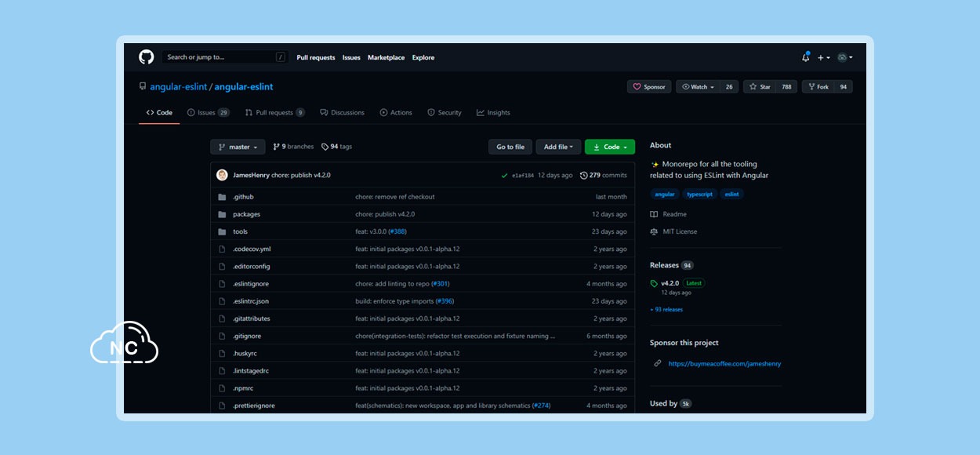Click the Fork button

[x=818, y=87]
